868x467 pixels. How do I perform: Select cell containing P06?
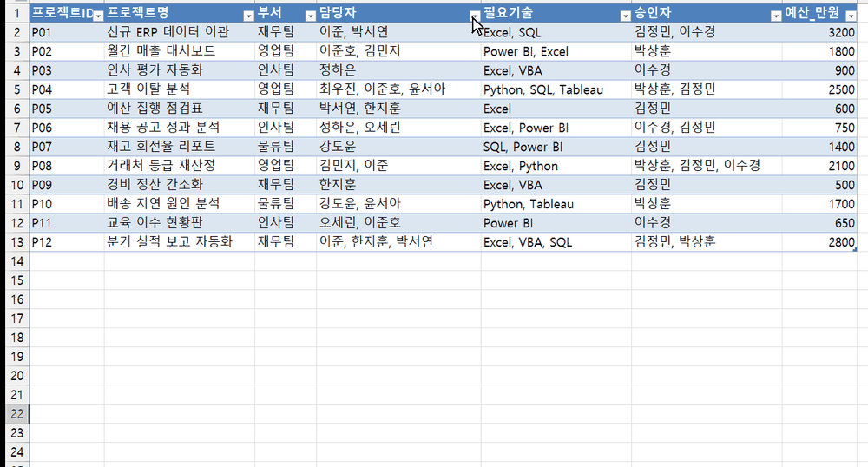[x=67, y=128]
